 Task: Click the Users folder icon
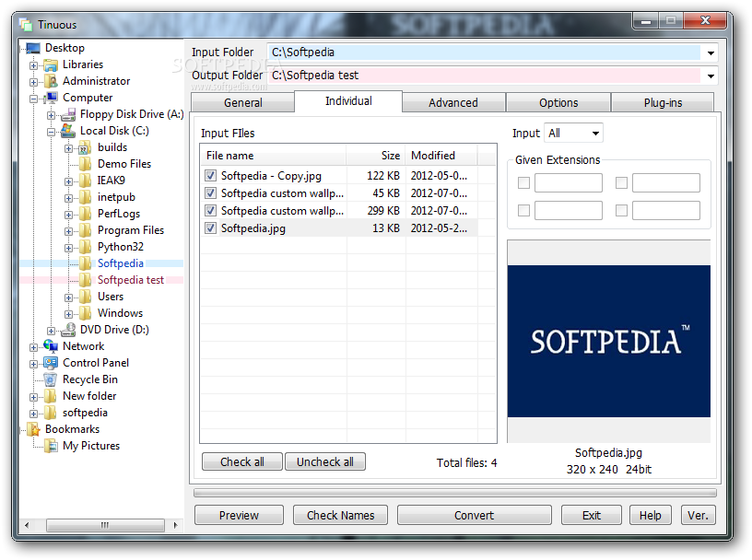86,297
